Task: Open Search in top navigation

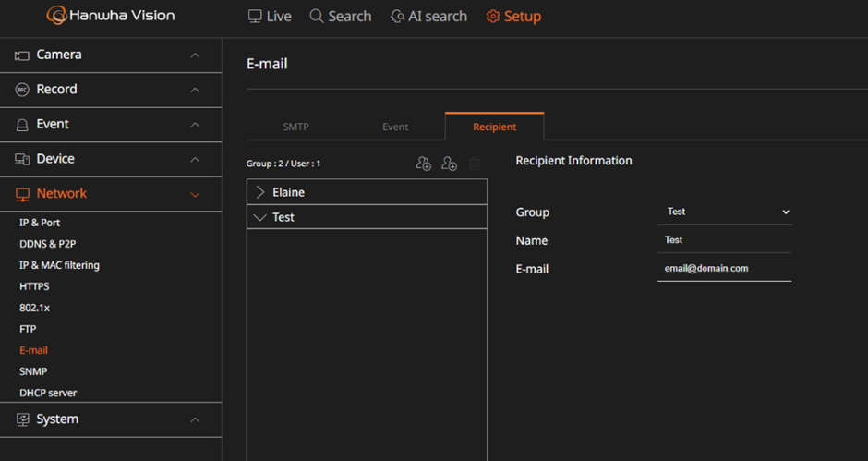Action: [341, 16]
